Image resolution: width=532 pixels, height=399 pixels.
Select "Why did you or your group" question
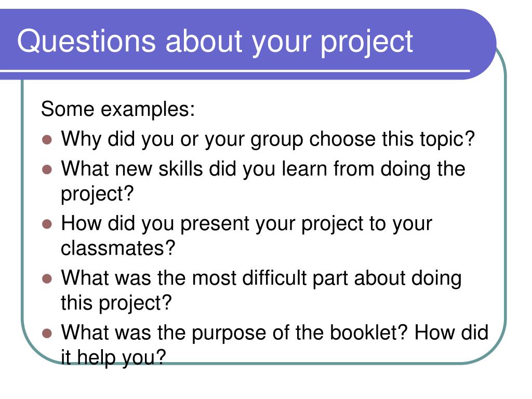pos(268,139)
